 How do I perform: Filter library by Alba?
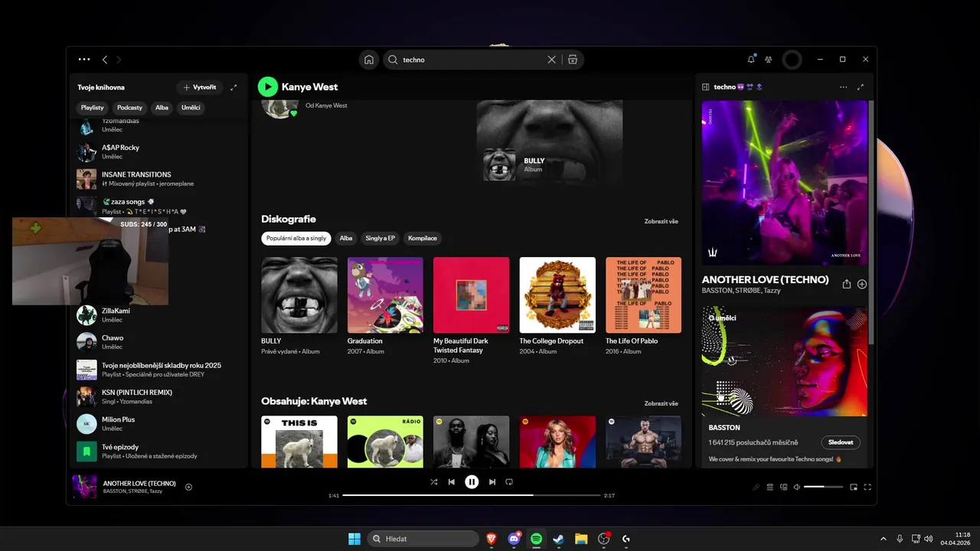[x=162, y=108]
